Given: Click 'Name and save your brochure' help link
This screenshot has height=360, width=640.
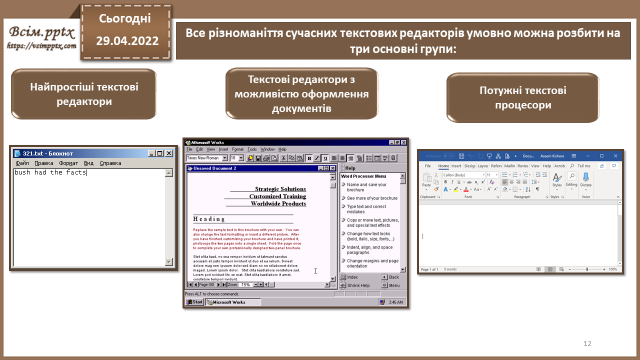Looking at the screenshot, I should (367, 187).
